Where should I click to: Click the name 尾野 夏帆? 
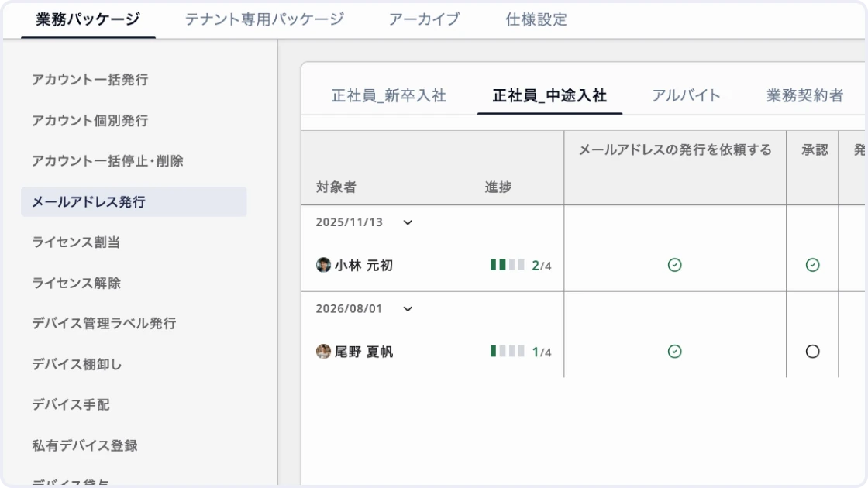(x=363, y=352)
